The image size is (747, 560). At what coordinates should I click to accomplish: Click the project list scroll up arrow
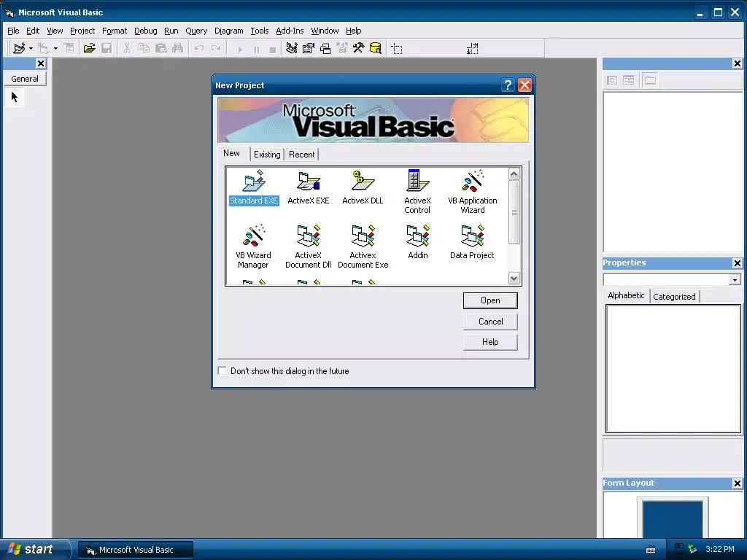tap(514, 174)
